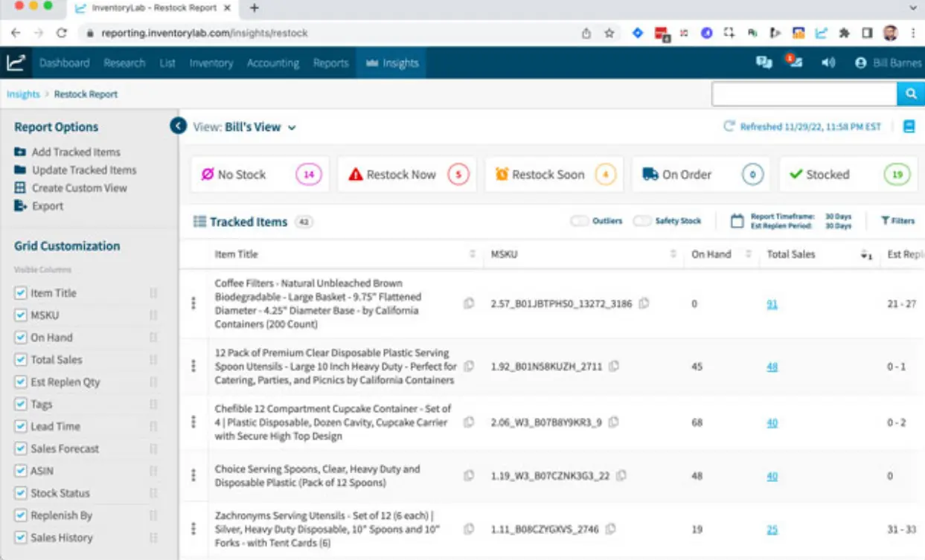Copy MSKU 2.06_W3_B07B8Y9KR3_9
The height and width of the screenshot is (560, 925).
click(x=613, y=422)
